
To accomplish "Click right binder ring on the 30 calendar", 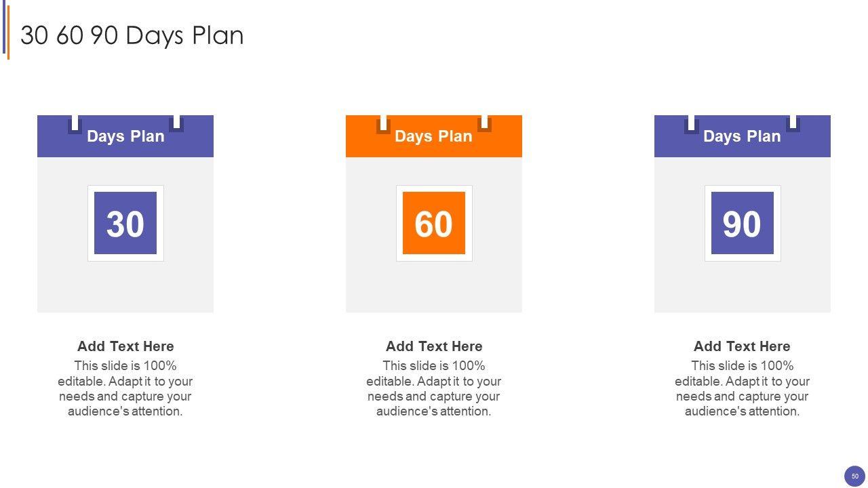I will [x=176, y=123].
